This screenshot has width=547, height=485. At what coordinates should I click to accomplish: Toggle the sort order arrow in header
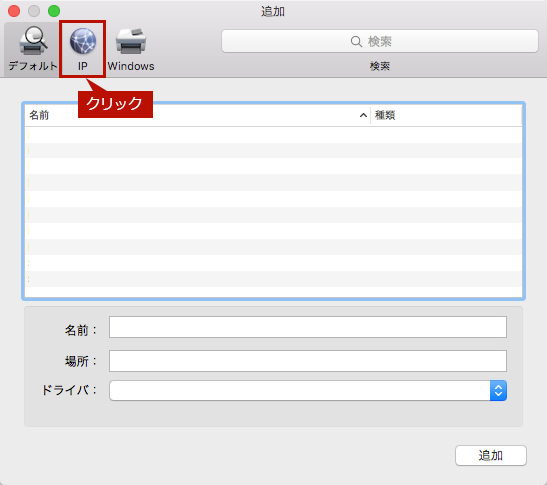point(363,115)
